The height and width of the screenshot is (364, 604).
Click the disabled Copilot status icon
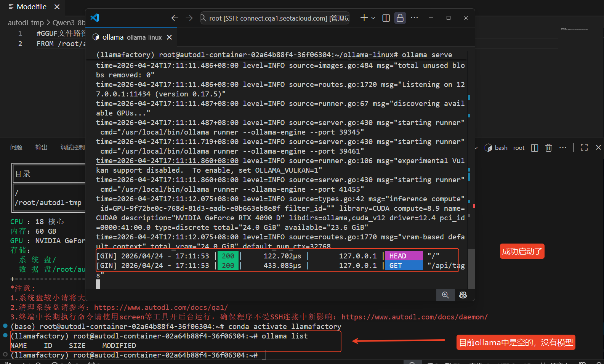[463, 295]
